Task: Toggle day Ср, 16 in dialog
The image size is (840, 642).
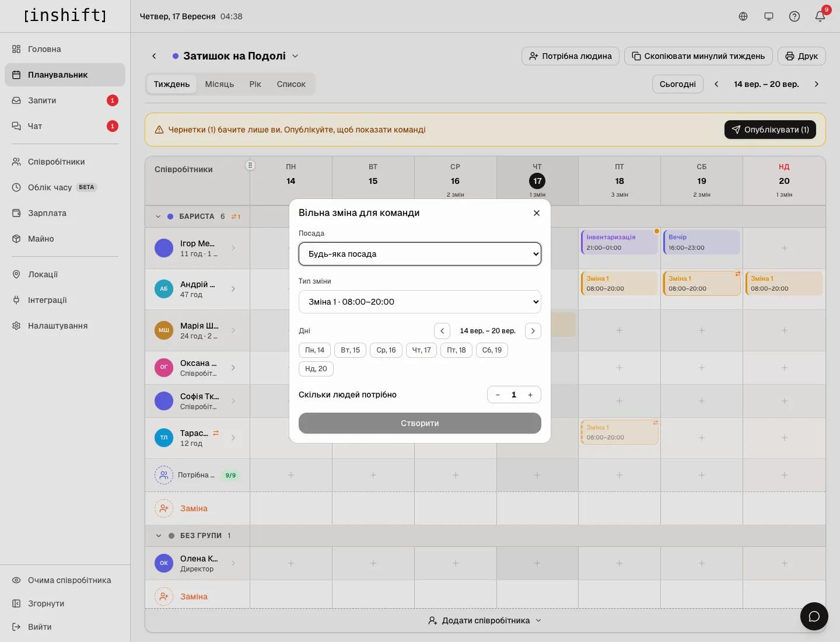Action: (x=386, y=350)
